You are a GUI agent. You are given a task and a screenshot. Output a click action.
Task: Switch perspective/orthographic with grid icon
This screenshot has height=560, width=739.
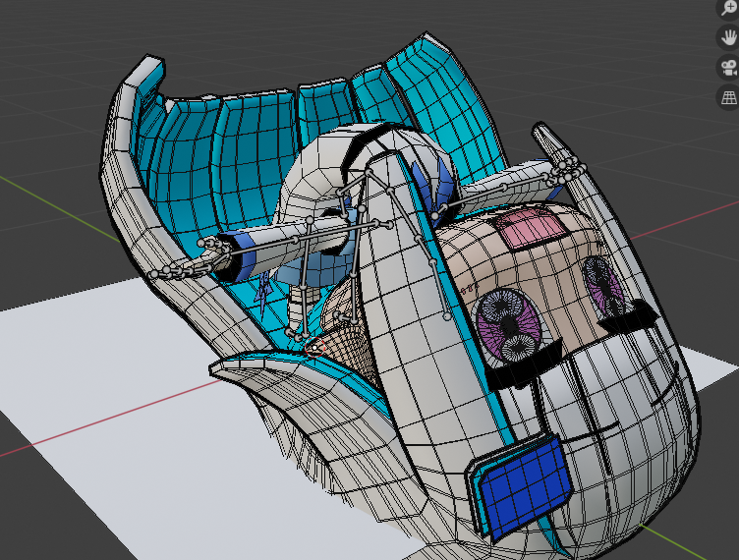click(728, 97)
